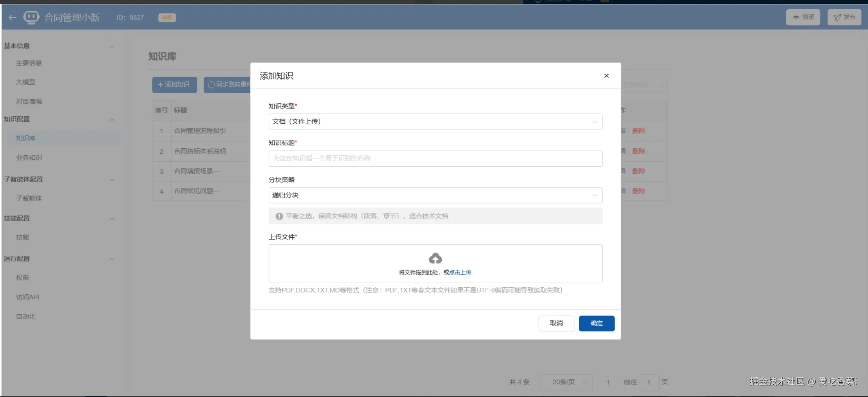Click the 序号 column header
868x397 pixels.
coord(161,110)
